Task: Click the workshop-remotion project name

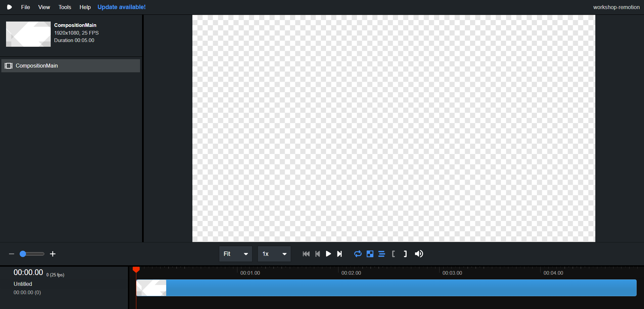Action: (x=616, y=7)
